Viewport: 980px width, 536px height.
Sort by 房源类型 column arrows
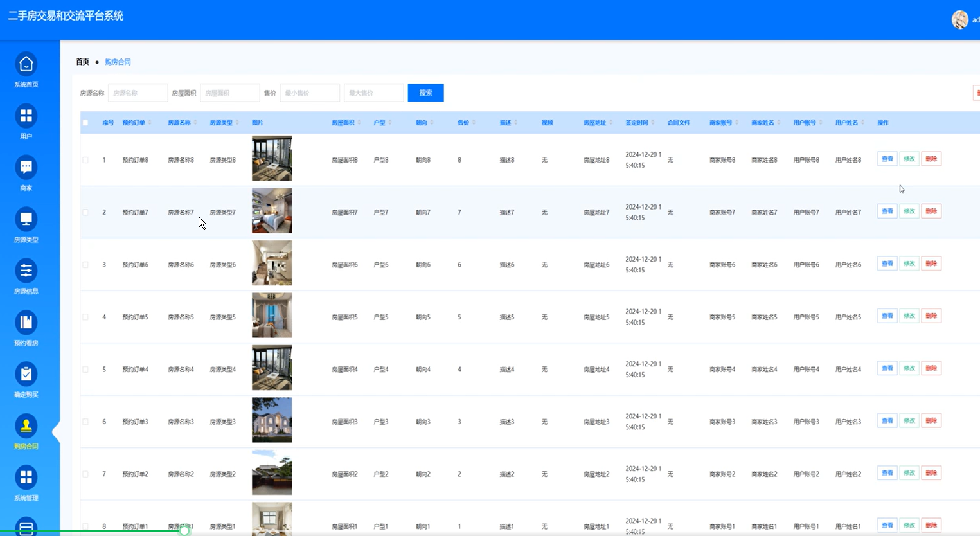point(237,123)
